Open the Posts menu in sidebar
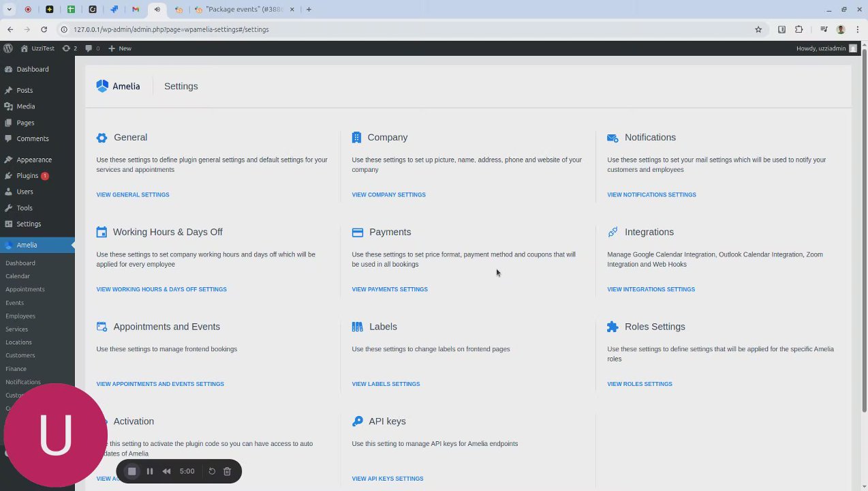The width and height of the screenshot is (868, 491). point(25,90)
